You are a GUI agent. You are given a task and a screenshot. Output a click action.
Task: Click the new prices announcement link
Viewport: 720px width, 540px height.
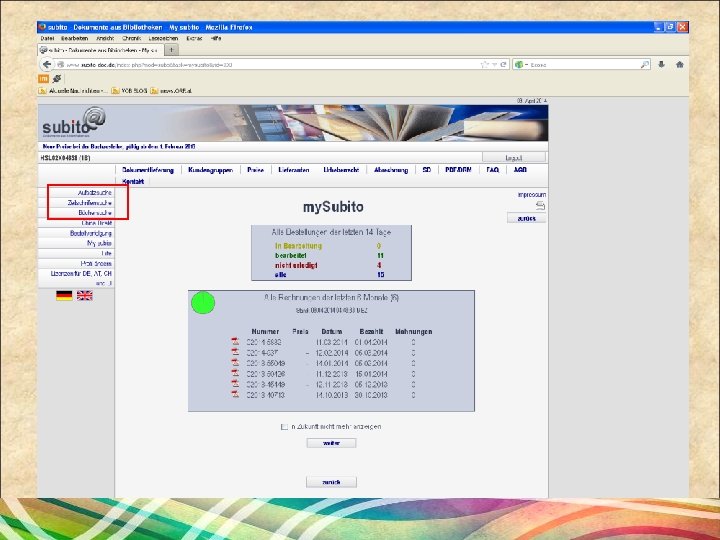click(119, 146)
